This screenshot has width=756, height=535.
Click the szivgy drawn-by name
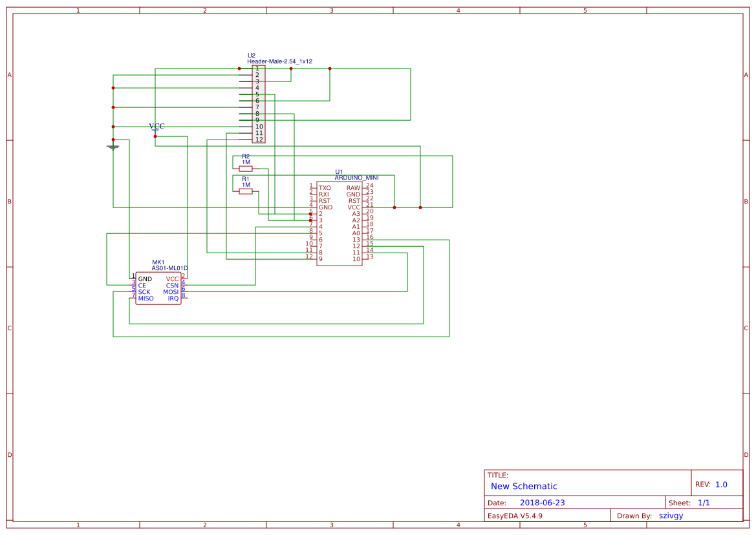[x=671, y=515]
